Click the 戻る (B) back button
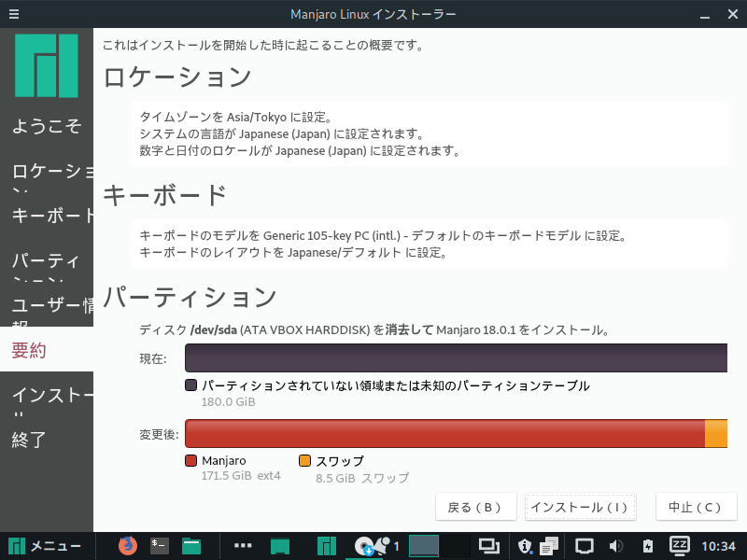Screen dimensions: 747x560 coord(475,507)
